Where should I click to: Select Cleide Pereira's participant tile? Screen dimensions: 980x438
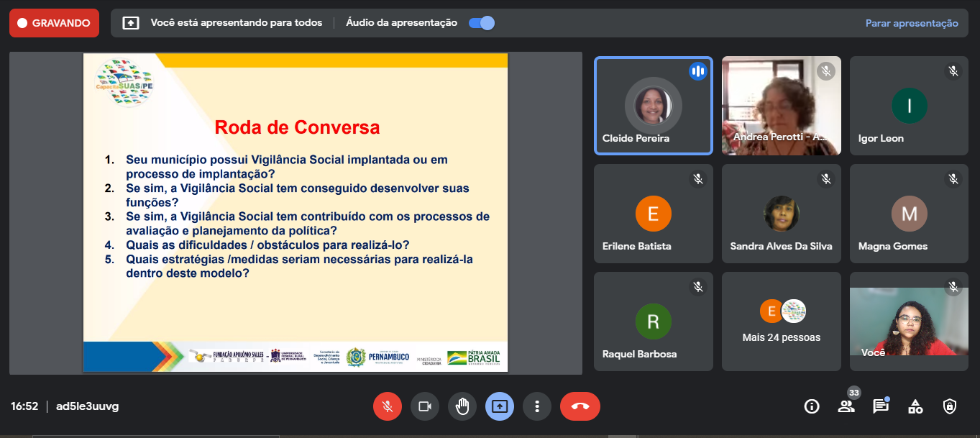(x=653, y=106)
